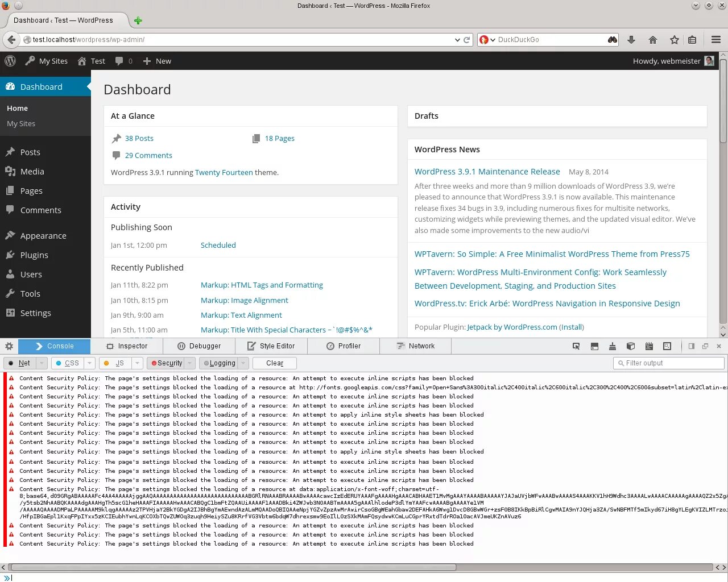The width and height of the screenshot is (728, 582).
Task: Open the Plugins menu
Action: [34, 255]
